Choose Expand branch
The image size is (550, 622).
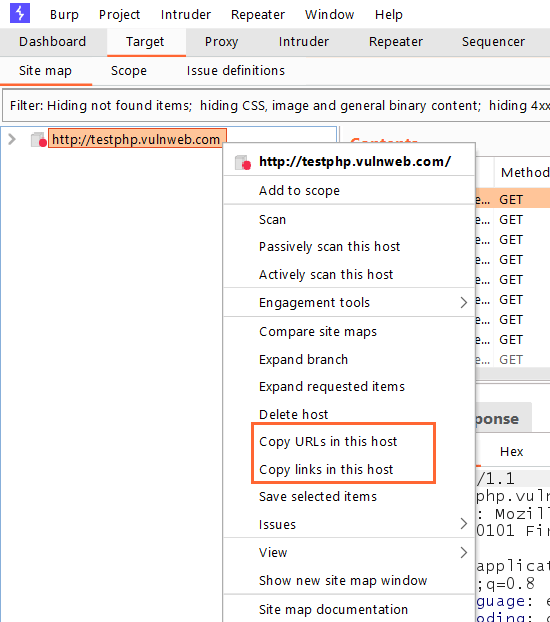coord(349,359)
